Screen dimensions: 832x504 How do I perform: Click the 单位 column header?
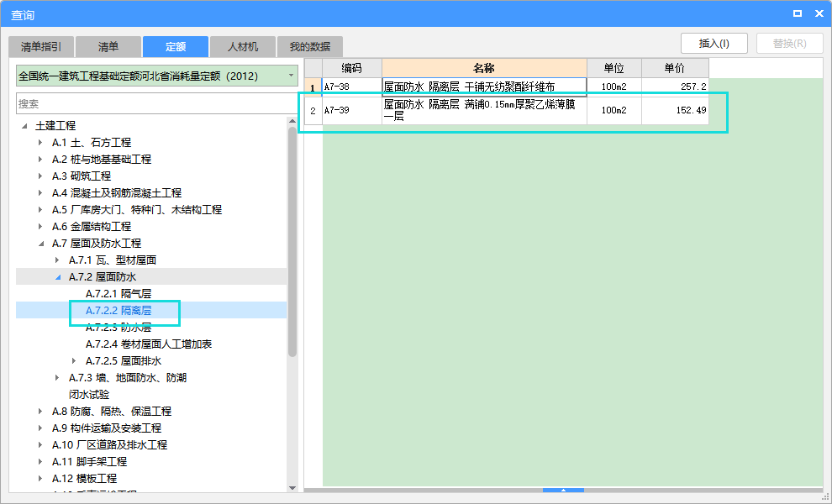614,68
